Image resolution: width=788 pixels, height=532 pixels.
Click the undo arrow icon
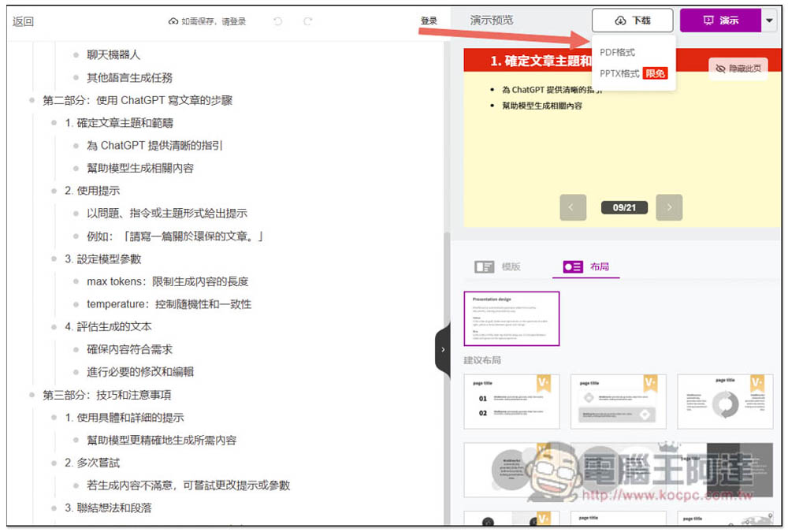[x=277, y=21]
